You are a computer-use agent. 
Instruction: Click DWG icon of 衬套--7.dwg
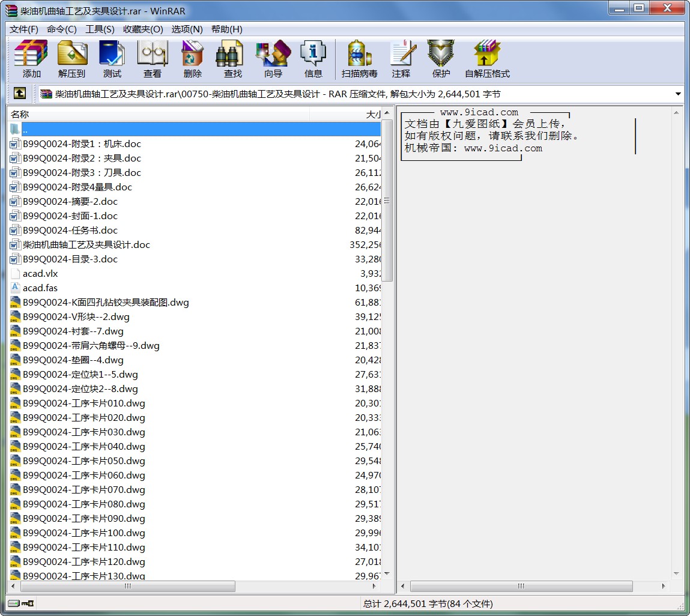(x=15, y=331)
